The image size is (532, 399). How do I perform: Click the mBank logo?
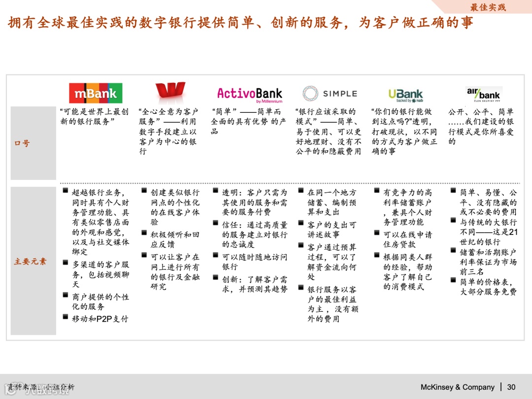click(96, 93)
